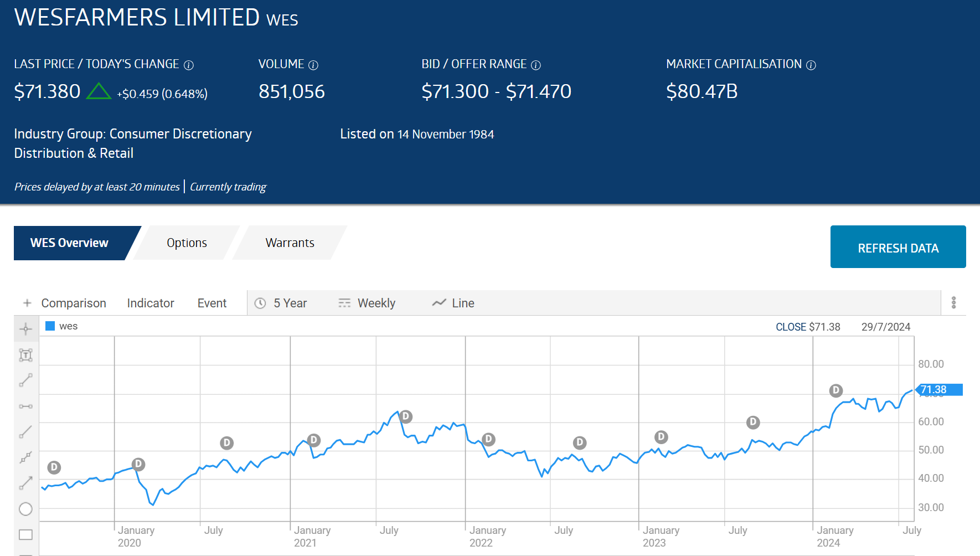
Task: Select the trend line drawing tool
Action: pos(25,380)
